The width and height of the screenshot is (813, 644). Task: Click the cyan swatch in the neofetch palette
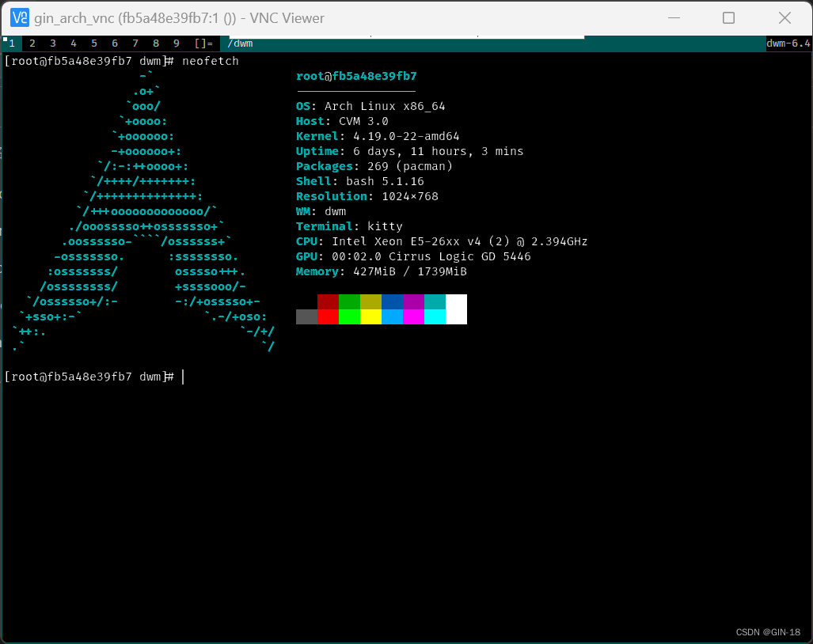435,315
